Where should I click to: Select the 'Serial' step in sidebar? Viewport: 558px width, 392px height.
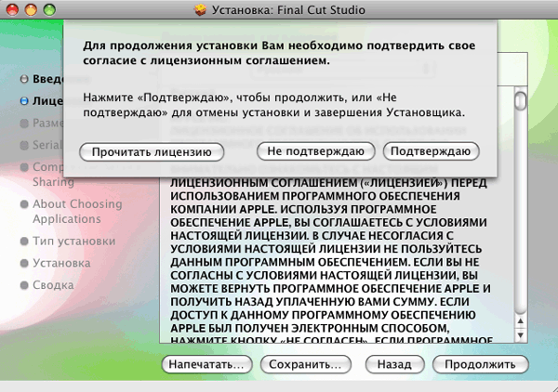(x=47, y=145)
